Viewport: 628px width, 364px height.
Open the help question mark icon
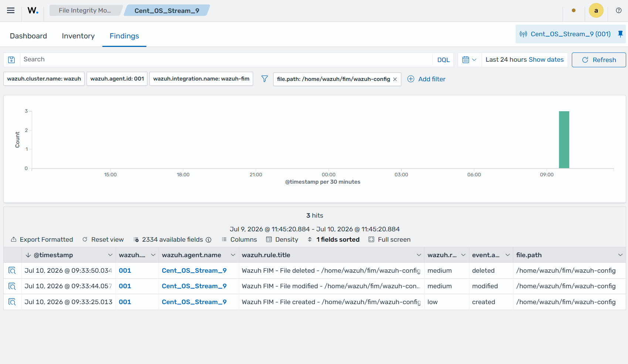click(619, 10)
